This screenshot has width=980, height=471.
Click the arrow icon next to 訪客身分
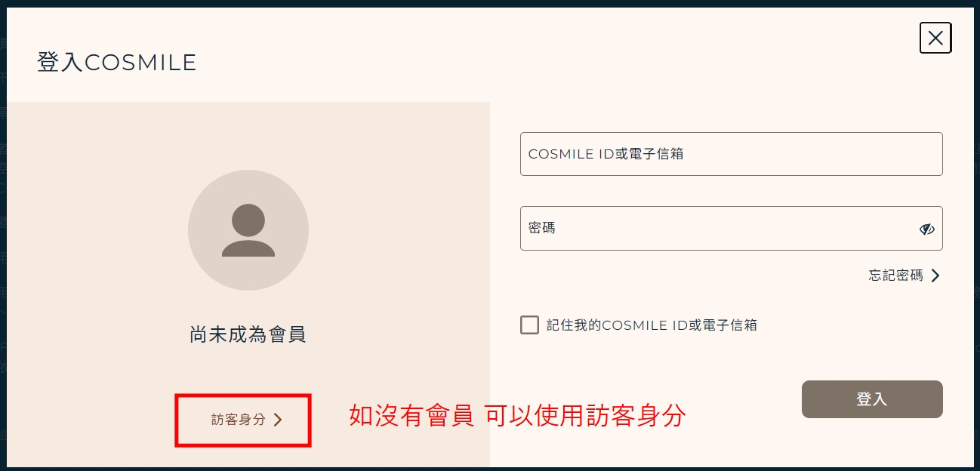point(278,420)
